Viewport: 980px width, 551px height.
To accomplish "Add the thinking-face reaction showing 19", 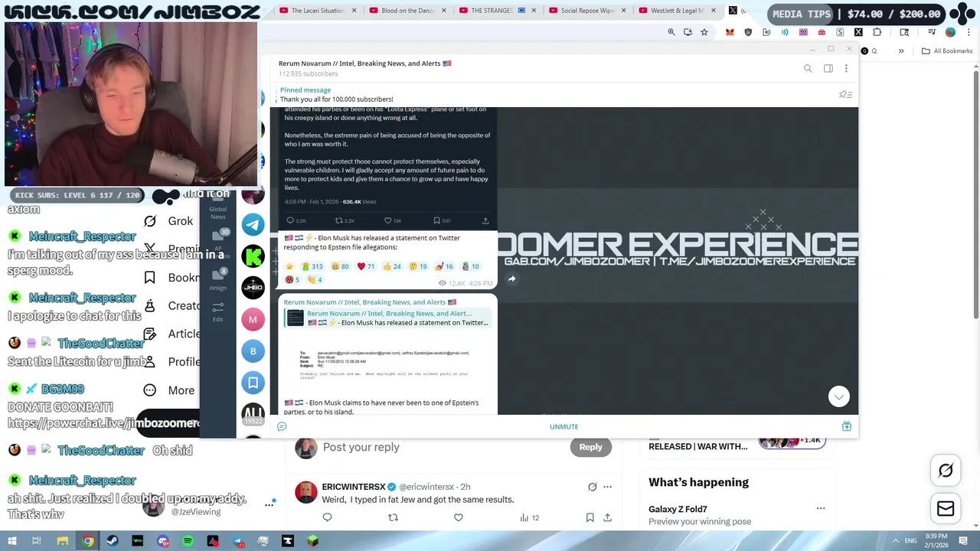I will click(x=418, y=266).
